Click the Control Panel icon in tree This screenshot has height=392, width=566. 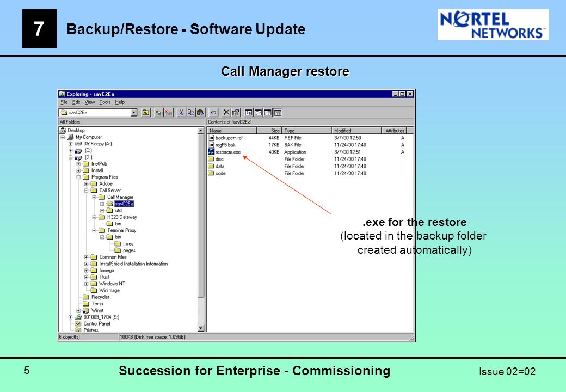pyautogui.click(x=78, y=324)
